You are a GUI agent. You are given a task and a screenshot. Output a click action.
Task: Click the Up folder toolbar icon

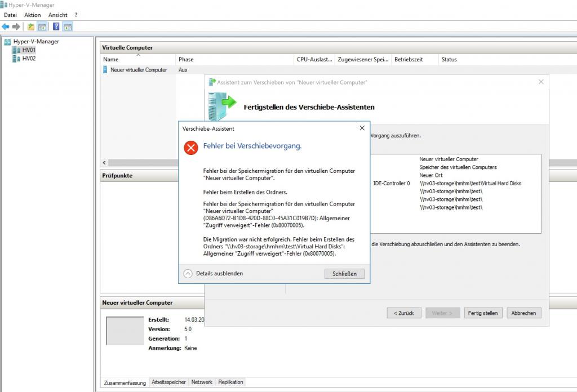tap(31, 27)
